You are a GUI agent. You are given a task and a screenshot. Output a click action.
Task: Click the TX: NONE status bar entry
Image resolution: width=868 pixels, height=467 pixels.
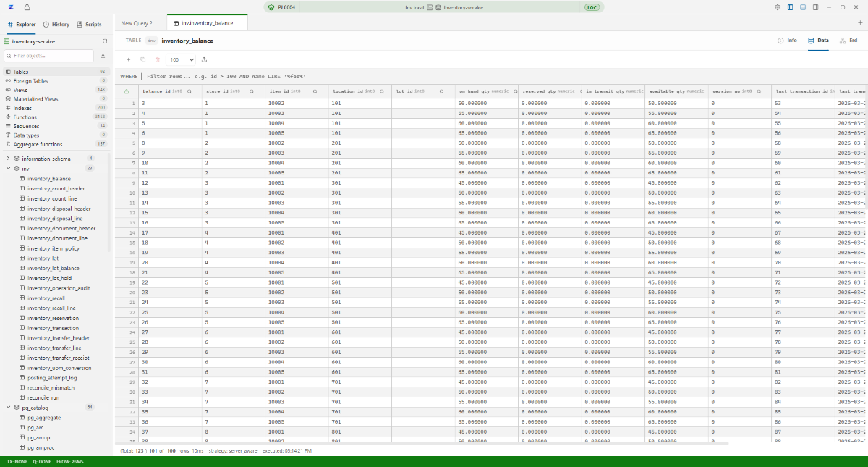coord(18,461)
